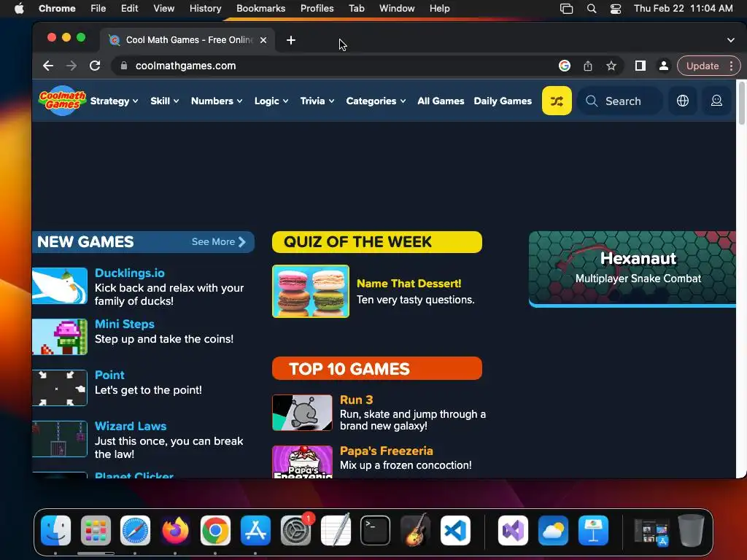Viewport: 747px width, 560px height.
Task: Click the Chrome Update button
Action: click(703, 66)
